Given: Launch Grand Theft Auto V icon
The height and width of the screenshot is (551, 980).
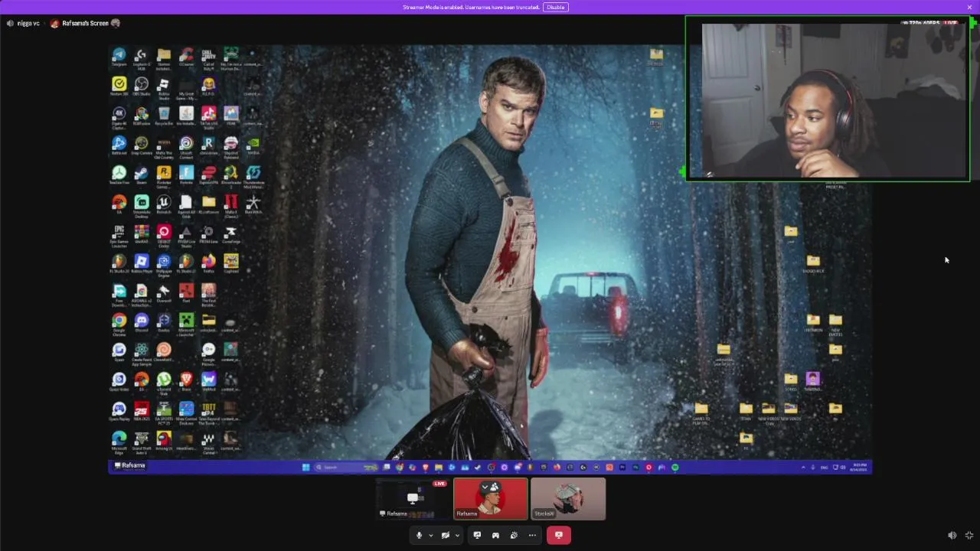Looking at the screenshot, I should pyautogui.click(x=142, y=442).
